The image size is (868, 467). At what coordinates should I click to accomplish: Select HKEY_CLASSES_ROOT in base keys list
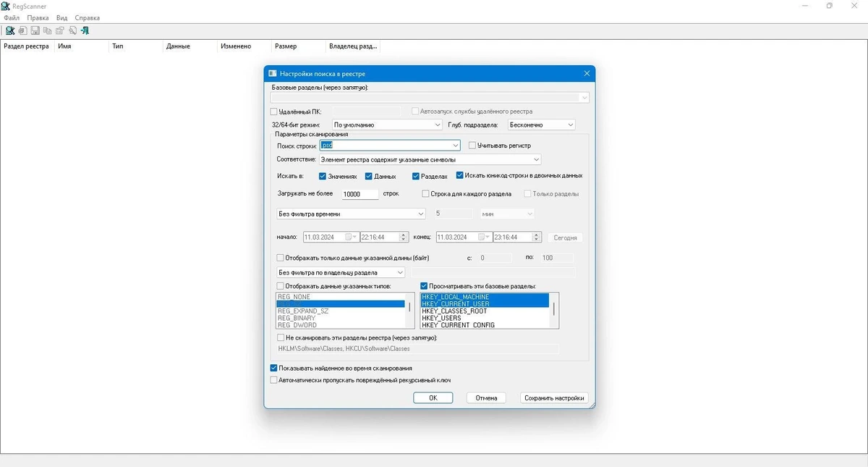(485, 311)
